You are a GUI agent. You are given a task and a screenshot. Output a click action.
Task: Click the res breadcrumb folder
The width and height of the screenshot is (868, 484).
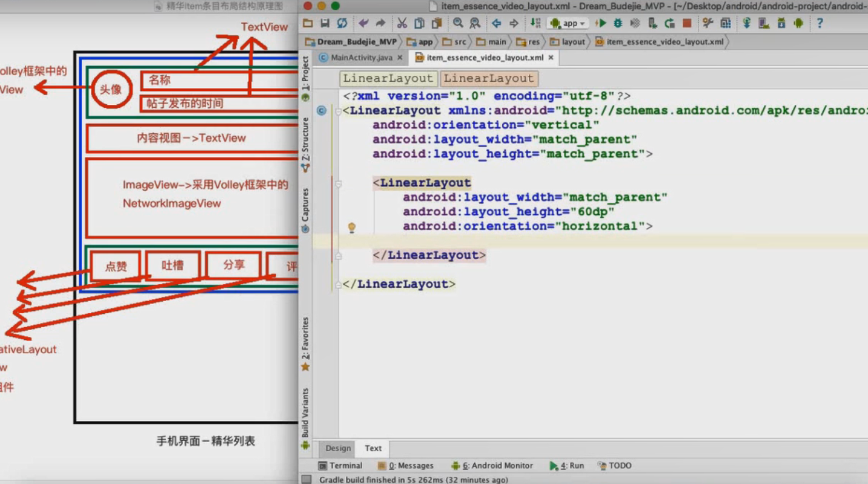click(x=528, y=42)
